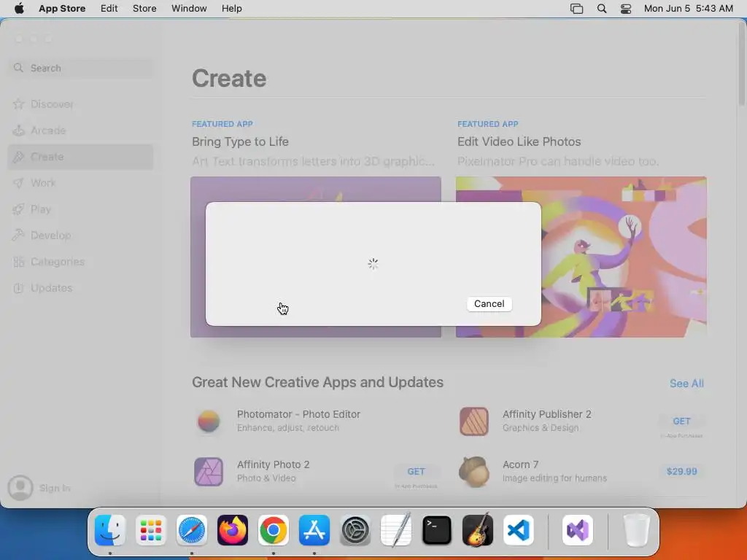
Task: Open the Store menu
Action: (x=144, y=9)
